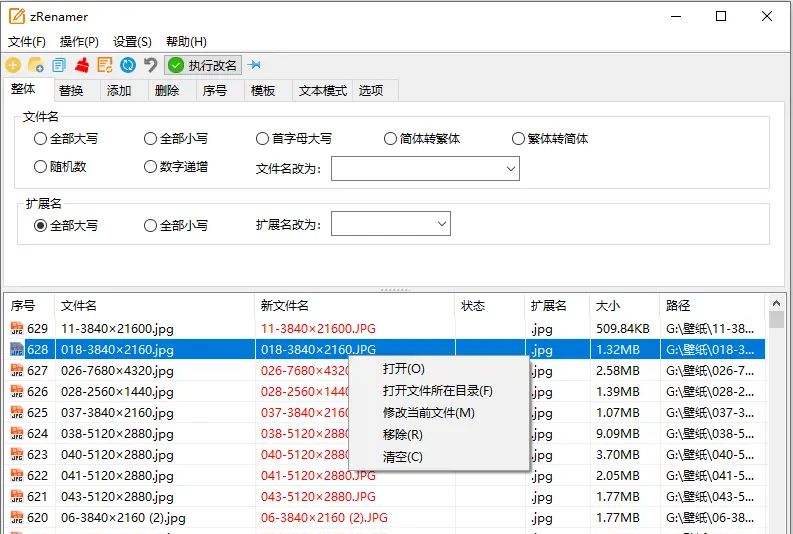Select file 026-7680×4320.jpg

pyautogui.click(x=117, y=371)
